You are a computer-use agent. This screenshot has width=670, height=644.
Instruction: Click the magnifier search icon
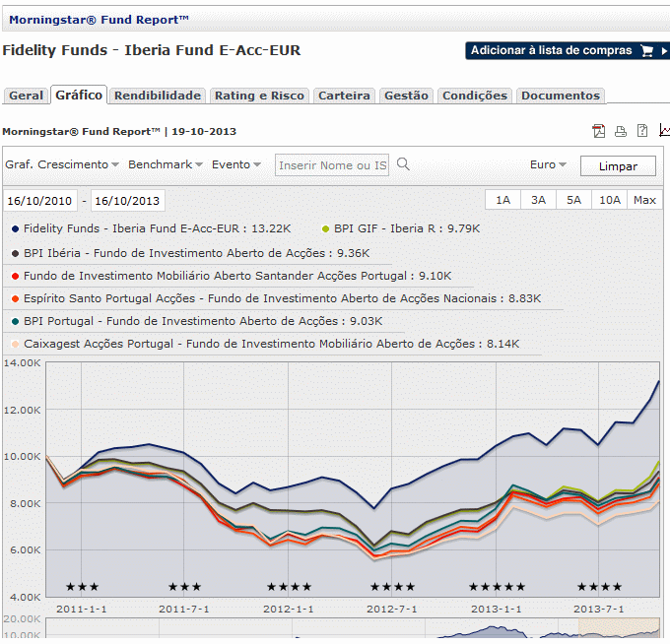click(x=403, y=164)
